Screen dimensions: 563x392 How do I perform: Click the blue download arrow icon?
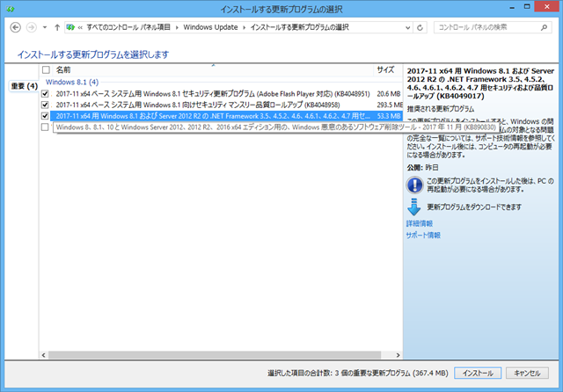pos(414,207)
